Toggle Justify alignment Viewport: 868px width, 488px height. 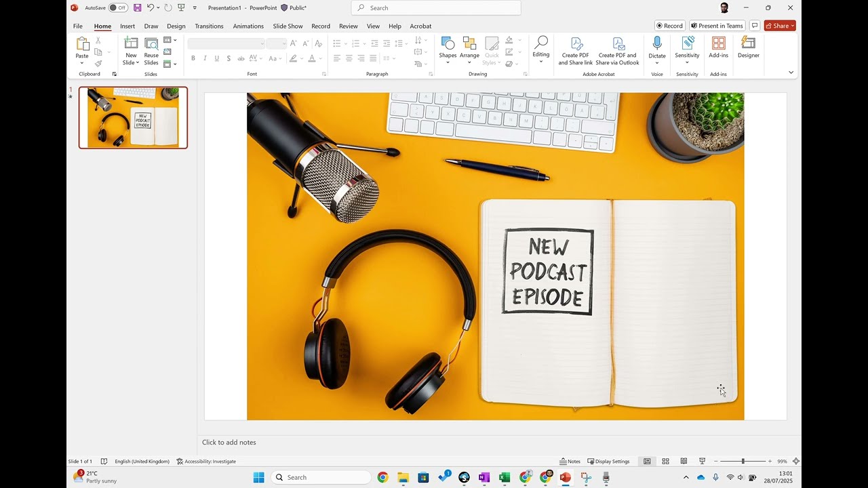coord(373,58)
